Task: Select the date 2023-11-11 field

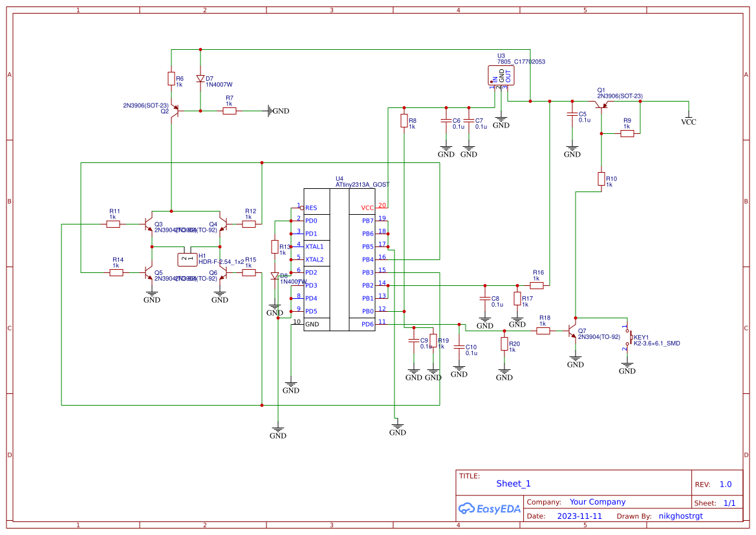Action: click(x=579, y=516)
